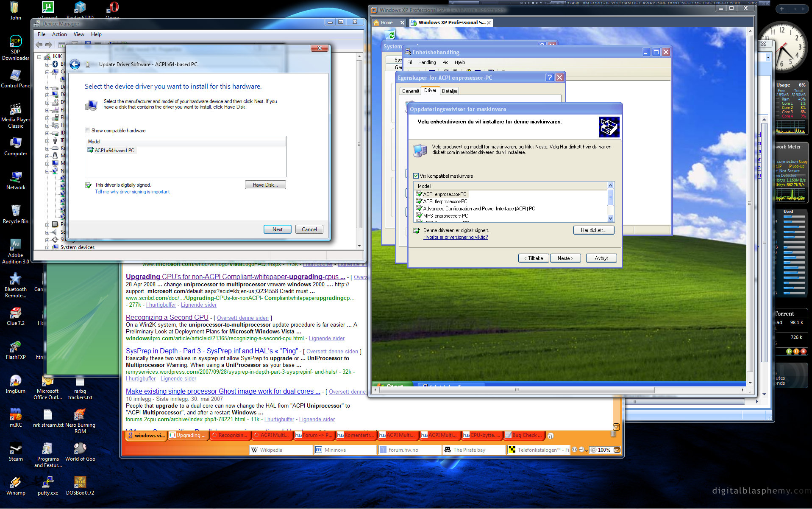Open Bluetooth Remote desktop shortcut
The height and width of the screenshot is (509, 812).
16,285
